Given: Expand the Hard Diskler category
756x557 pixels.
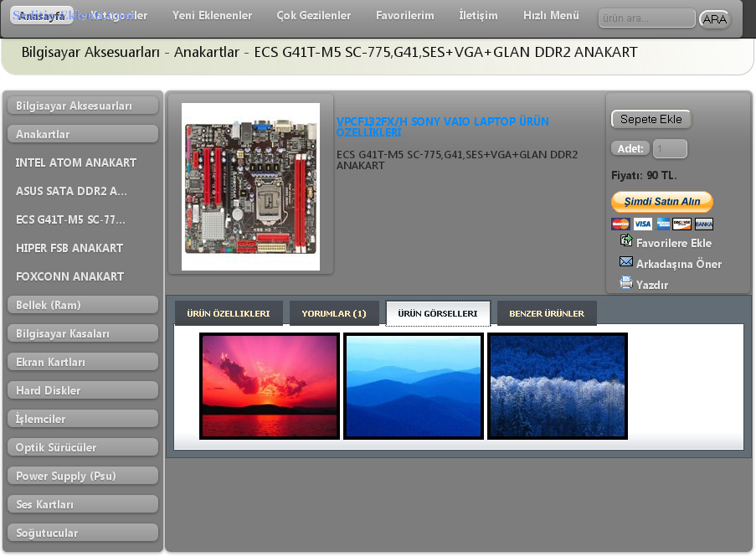Looking at the screenshot, I should 83,390.
